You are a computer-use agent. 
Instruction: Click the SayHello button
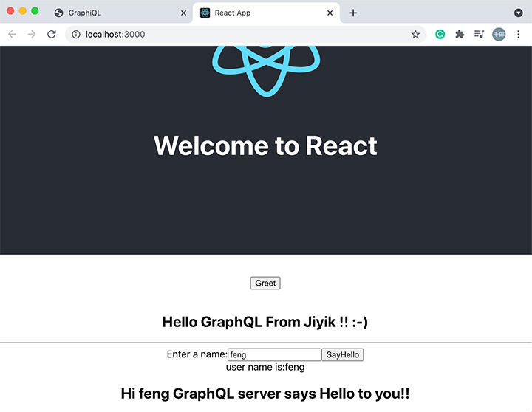[x=342, y=354]
